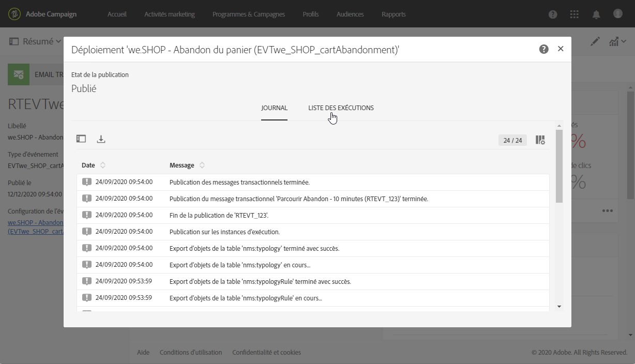The height and width of the screenshot is (364, 635).
Task: Click the edit pencil icon behind dialog
Action: tap(595, 41)
